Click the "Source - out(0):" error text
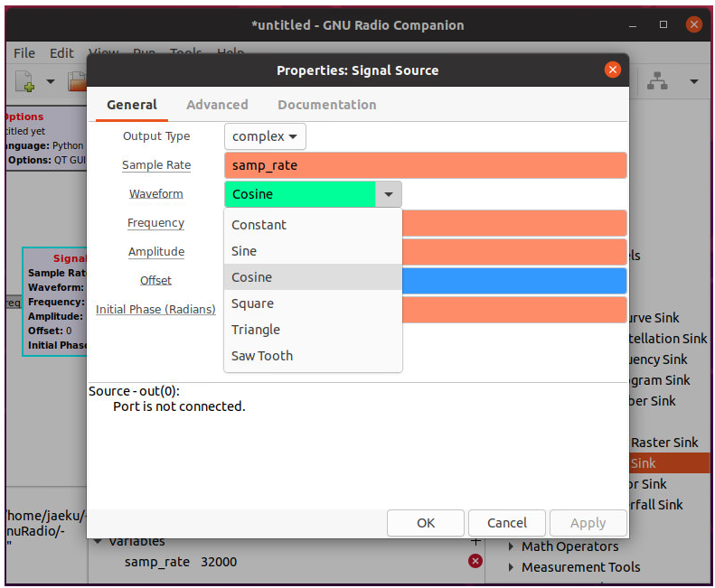Image resolution: width=715 pixels, height=588 pixels. click(x=134, y=391)
